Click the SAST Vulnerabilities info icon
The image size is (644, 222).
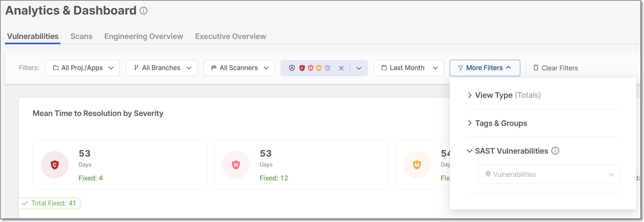(555, 151)
